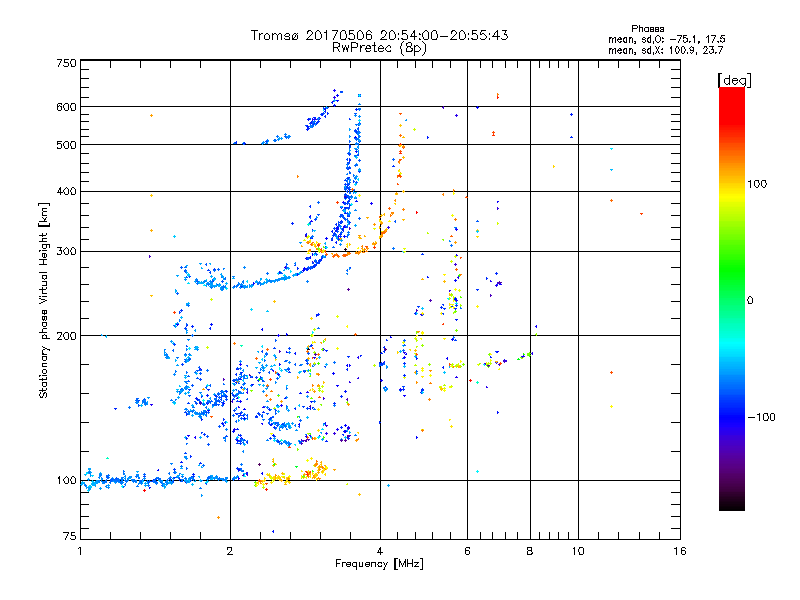Viewport: 800px width, 600px height.
Task: Click the 'RwPretec (8p)' subtitle
Action: click(x=379, y=48)
